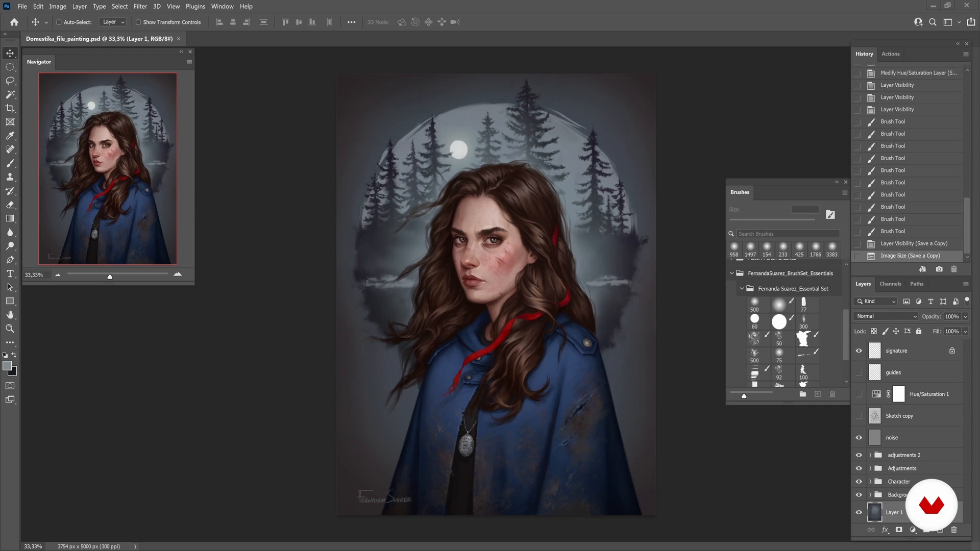Click the foreground color swatch
The image size is (980, 551).
click(7, 366)
